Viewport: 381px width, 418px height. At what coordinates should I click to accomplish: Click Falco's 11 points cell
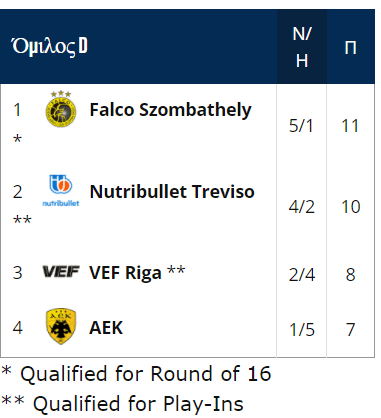point(350,126)
